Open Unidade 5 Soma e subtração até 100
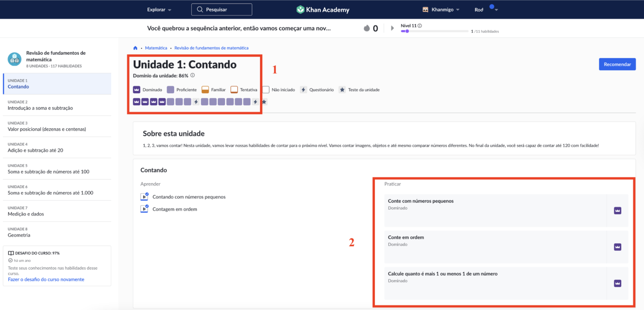Screen dimensions: 644x310 tap(57, 169)
